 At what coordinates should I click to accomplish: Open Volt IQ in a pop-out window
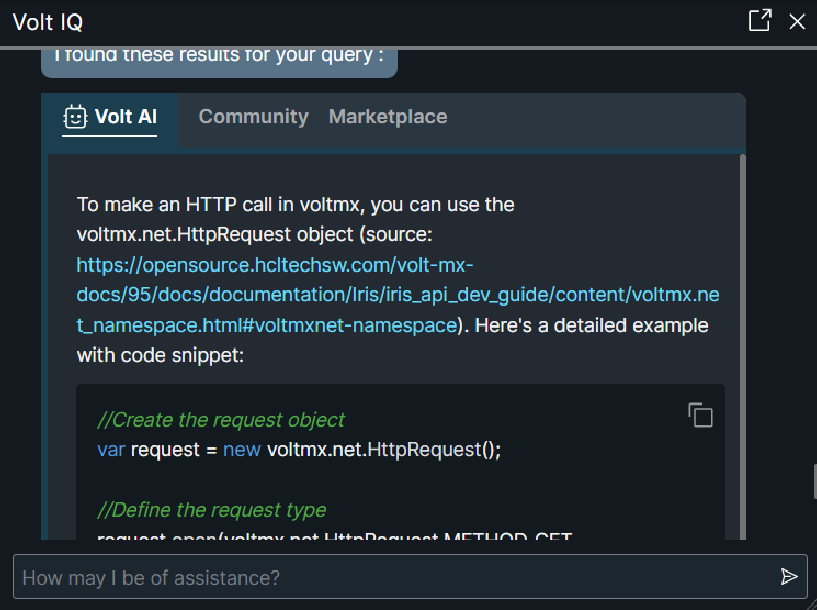pos(760,21)
